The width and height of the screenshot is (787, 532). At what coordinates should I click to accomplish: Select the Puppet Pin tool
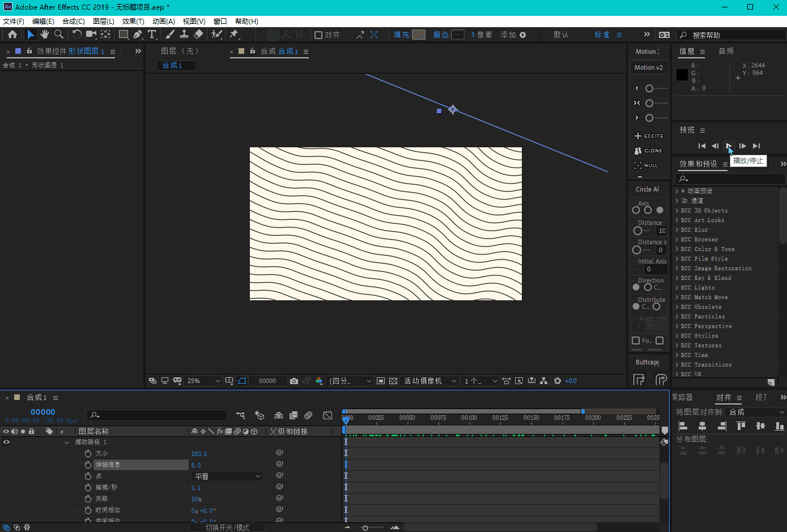[233, 35]
